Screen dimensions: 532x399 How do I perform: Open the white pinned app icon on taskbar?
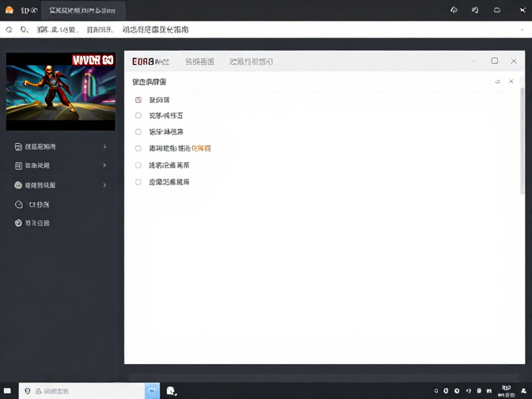coord(171,391)
